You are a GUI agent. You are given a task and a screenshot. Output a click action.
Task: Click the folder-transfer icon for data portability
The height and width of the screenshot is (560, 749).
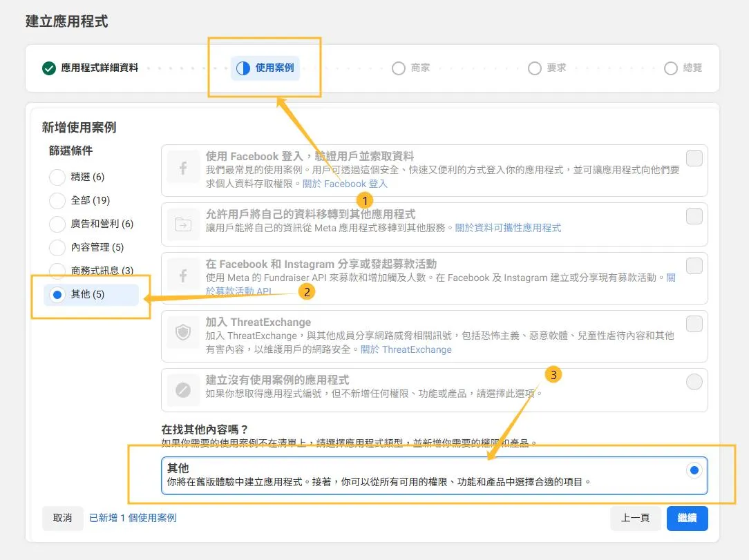(183, 224)
